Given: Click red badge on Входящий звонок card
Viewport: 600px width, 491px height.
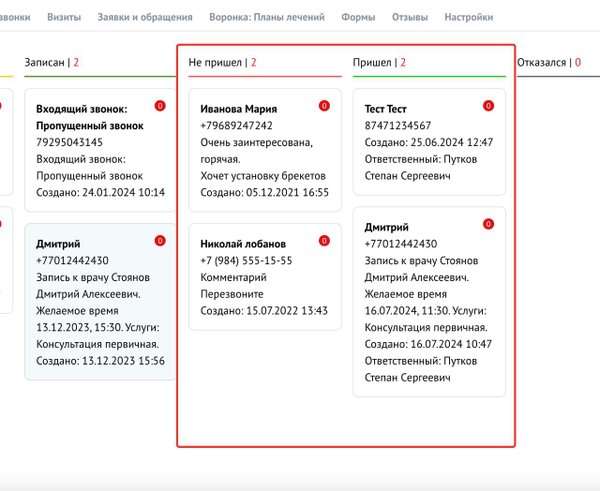Looking at the screenshot, I should (x=160, y=105).
